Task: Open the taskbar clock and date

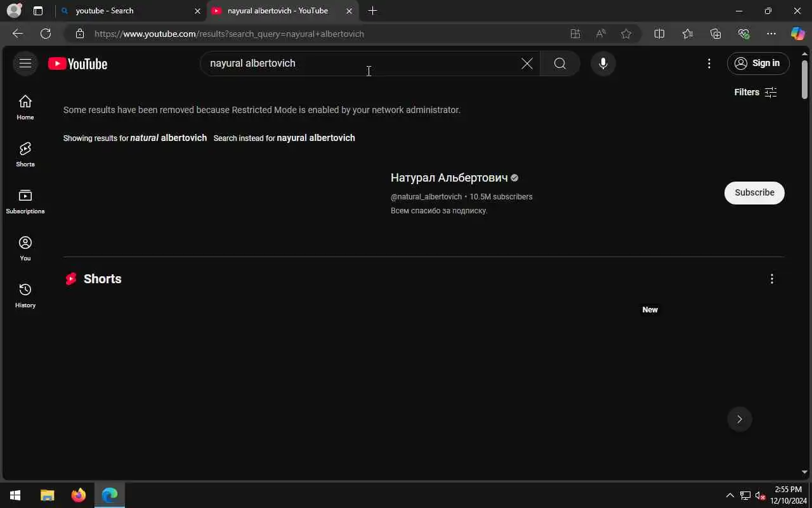Action: pyautogui.click(x=788, y=495)
